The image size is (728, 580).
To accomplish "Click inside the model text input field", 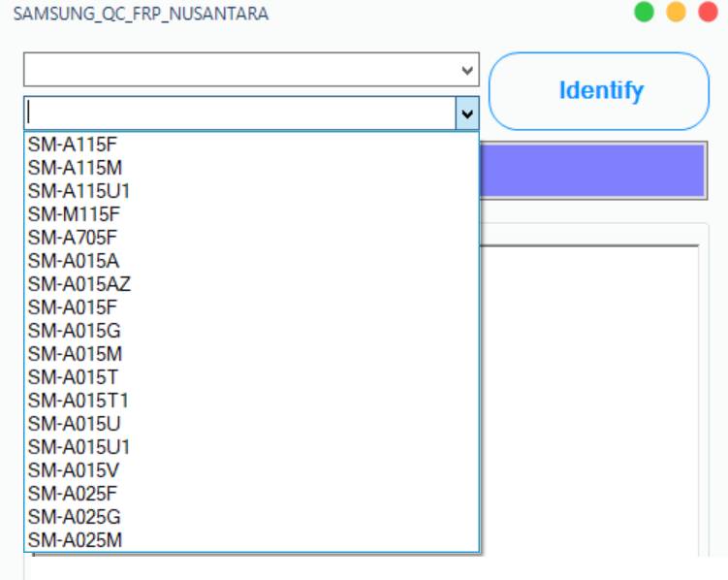I will coord(240,113).
